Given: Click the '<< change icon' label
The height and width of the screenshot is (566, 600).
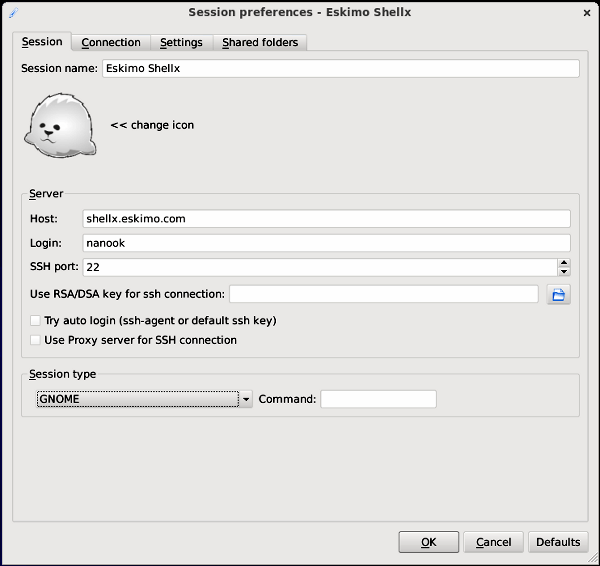Looking at the screenshot, I should pos(152,125).
